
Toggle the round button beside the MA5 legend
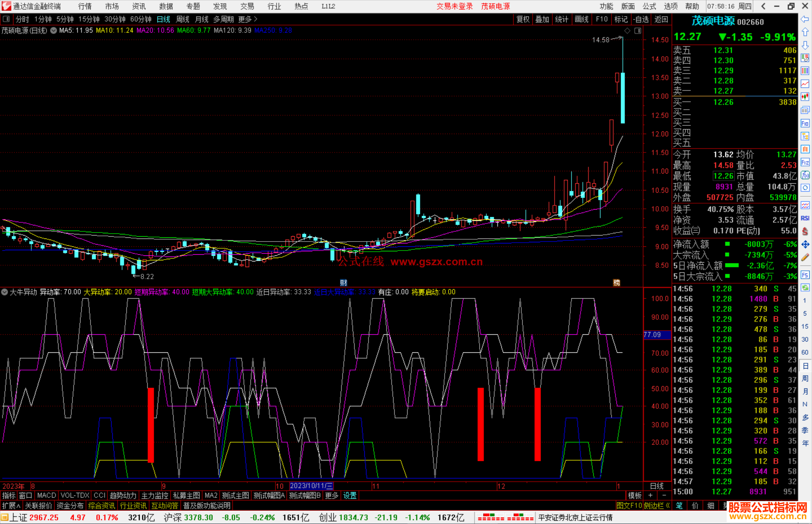(53, 30)
